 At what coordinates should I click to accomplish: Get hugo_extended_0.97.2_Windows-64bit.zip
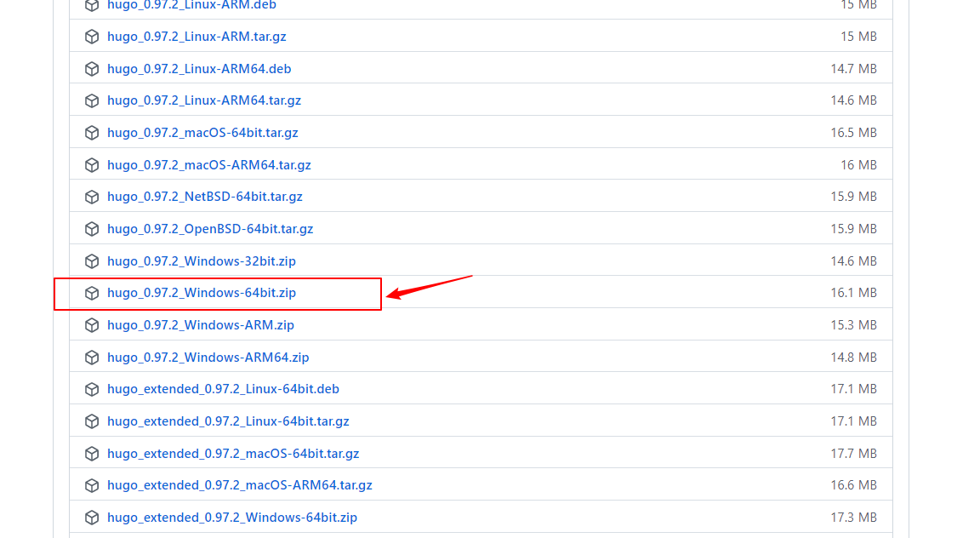click(232, 518)
